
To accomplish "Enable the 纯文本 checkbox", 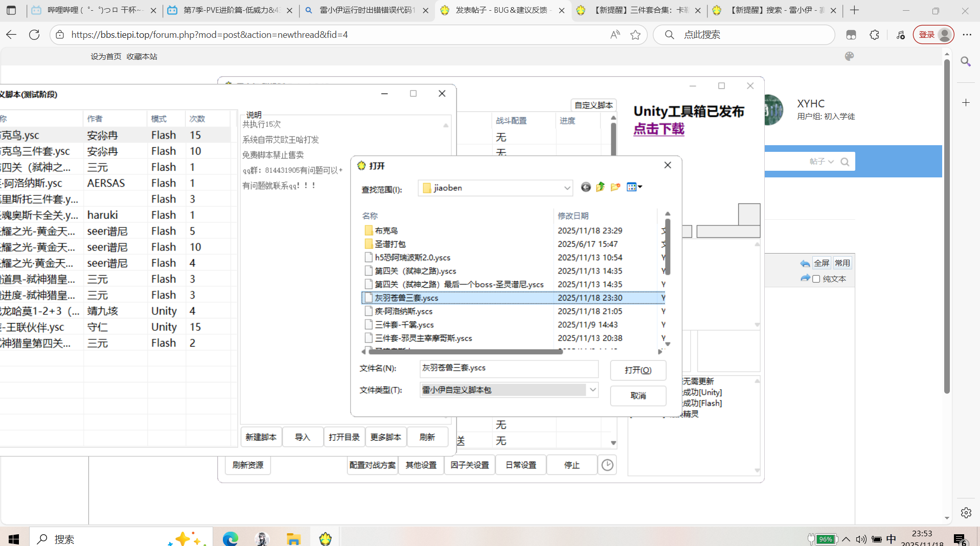I will [816, 279].
